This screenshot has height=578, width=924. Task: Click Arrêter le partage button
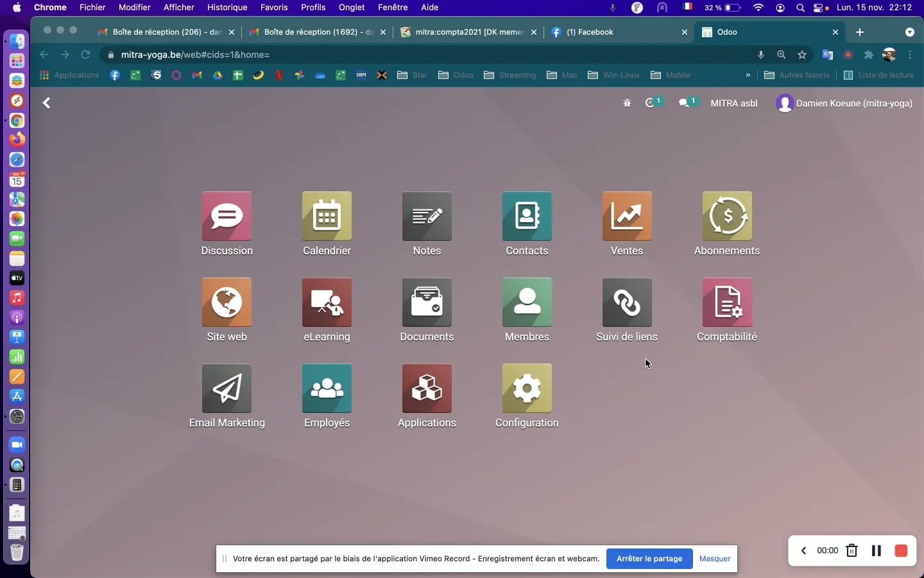click(649, 559)
